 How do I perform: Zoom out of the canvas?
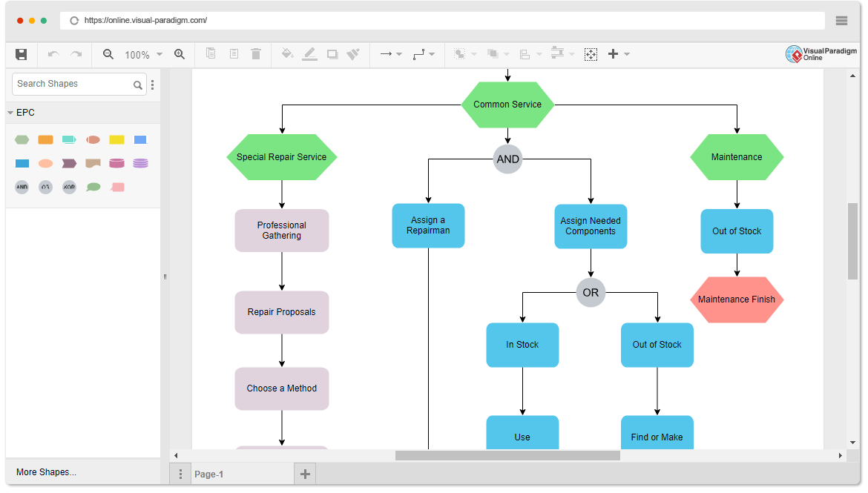[x=108, y=53]
